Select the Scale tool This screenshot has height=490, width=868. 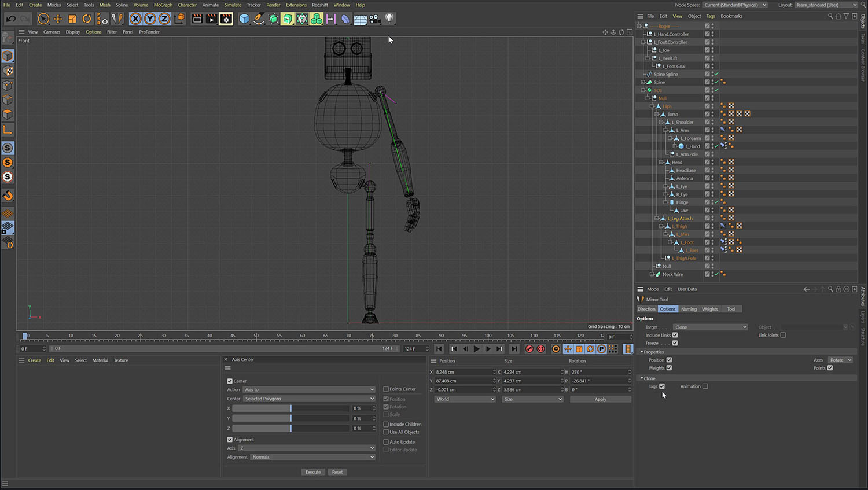click(72, 19)
